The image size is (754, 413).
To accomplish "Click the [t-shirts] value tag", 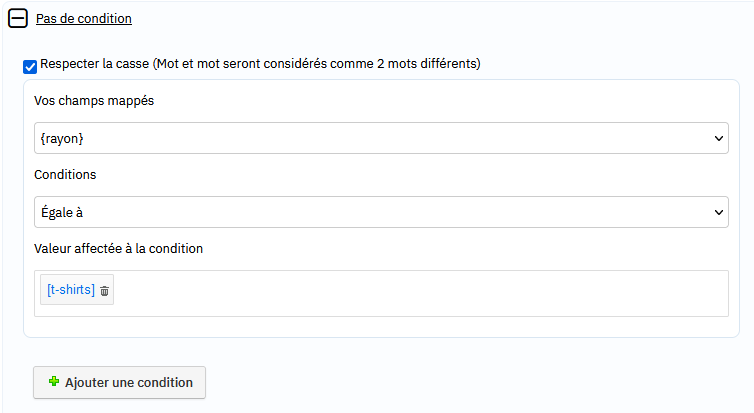I will [x=71, y=289].
